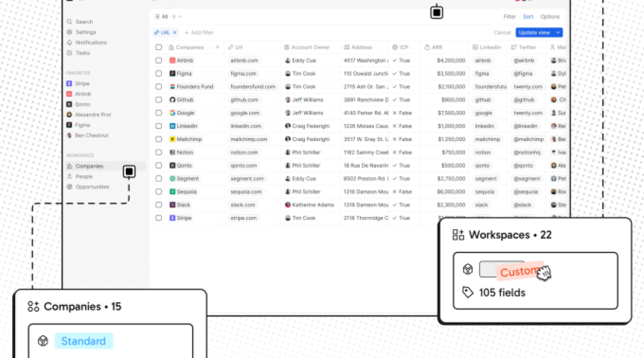This screenshot has height=358, width=644.
Task: Check the Figma row checkbox
Action: pos(159,74)
